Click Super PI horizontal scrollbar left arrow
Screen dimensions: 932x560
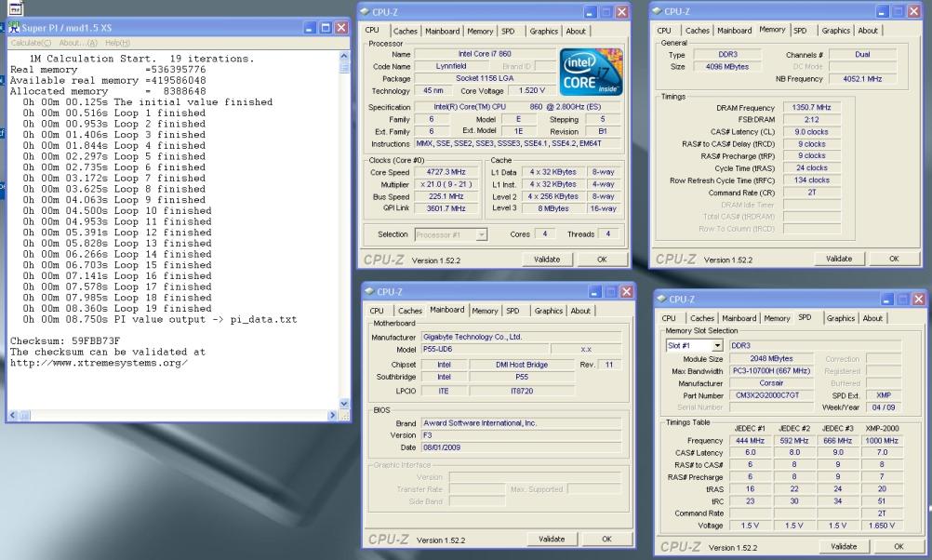(13, 415)
